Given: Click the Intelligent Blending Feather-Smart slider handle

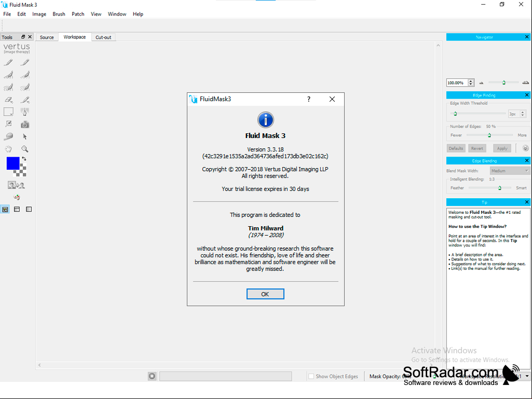Looking at the screenshot, I should coord(499,188).
